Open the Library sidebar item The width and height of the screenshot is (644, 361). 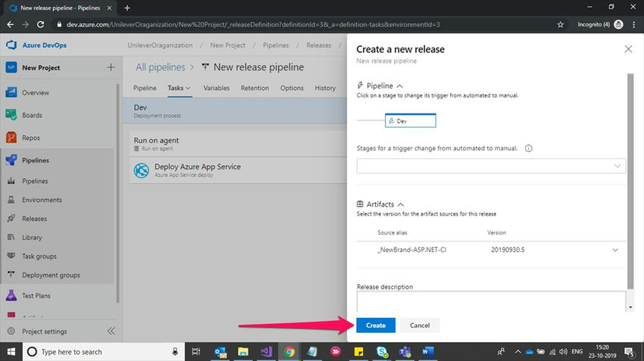(32, 238)
